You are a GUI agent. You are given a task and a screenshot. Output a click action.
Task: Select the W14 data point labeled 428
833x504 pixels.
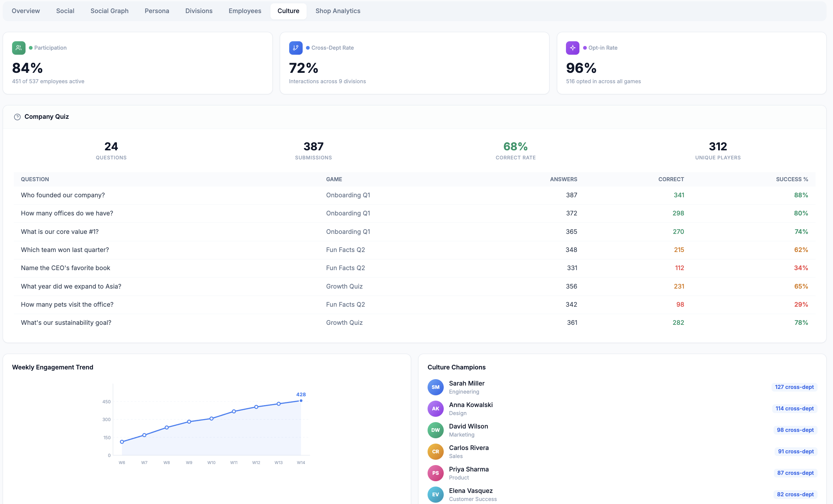[301, 401]
